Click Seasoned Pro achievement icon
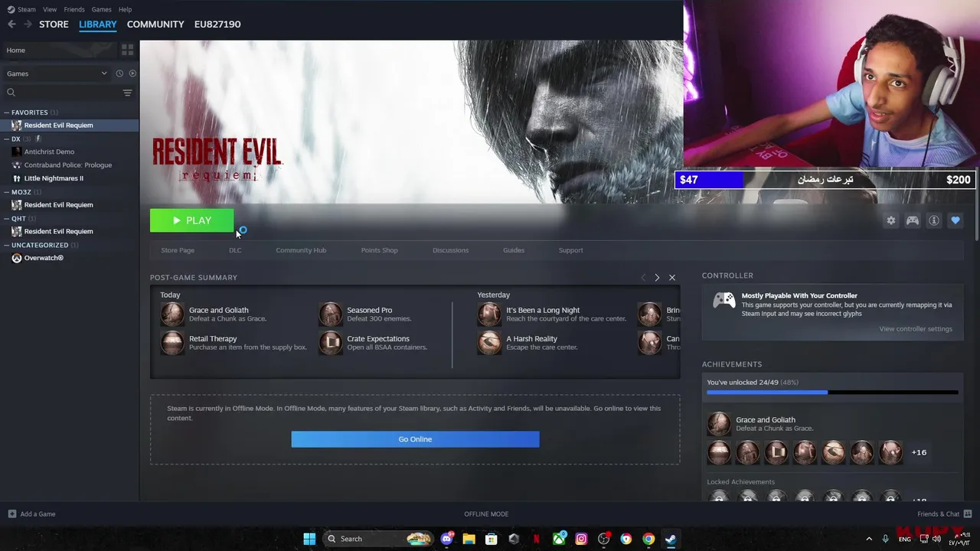This screenshot has height=551, width=980. 331,315
